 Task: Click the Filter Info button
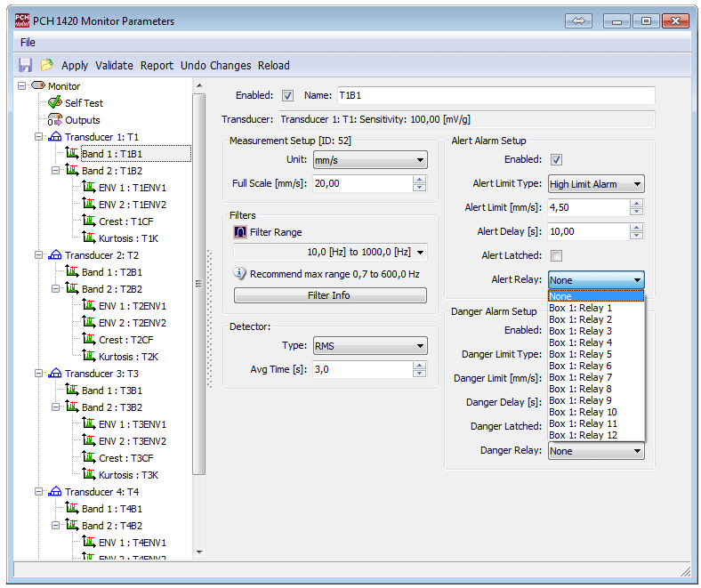pos(330,295)
